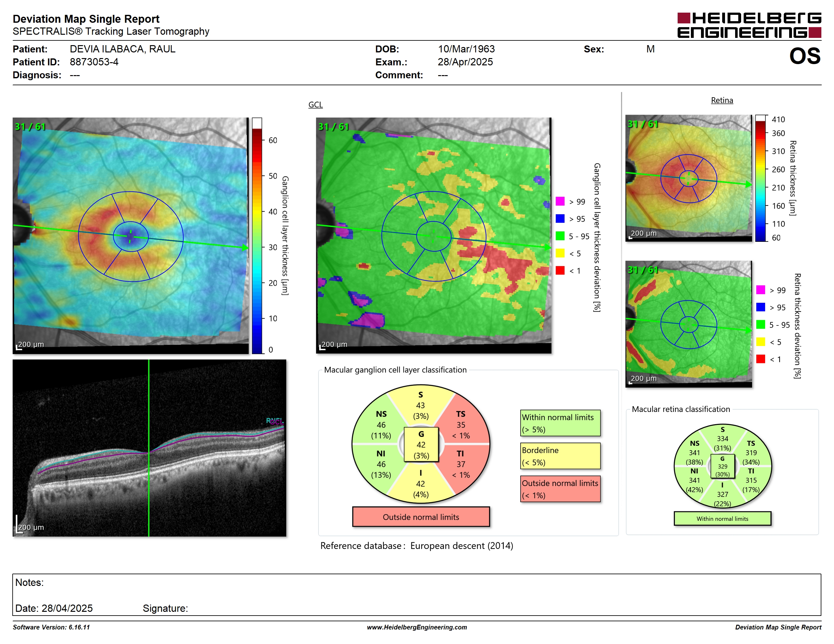Click the header title Deviation Map Single Report
The width and height of the screenshot is (834, 644).
coord(86,19)
